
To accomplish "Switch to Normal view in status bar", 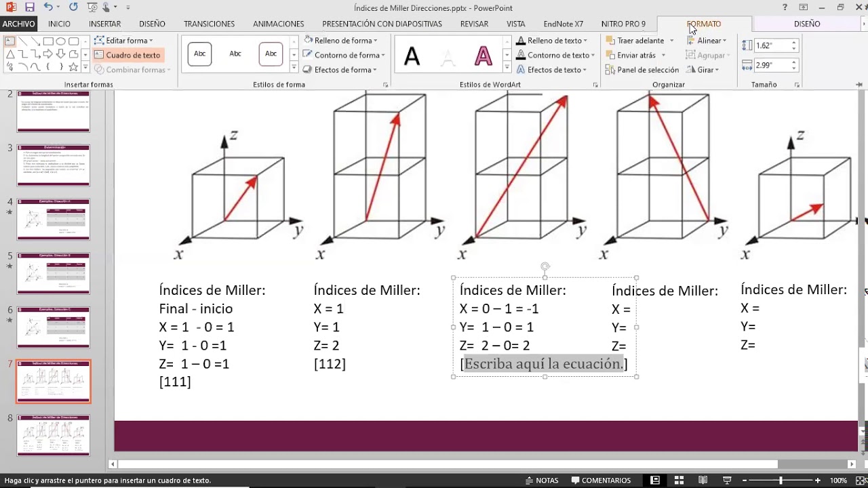I will [x=655, y=481].
